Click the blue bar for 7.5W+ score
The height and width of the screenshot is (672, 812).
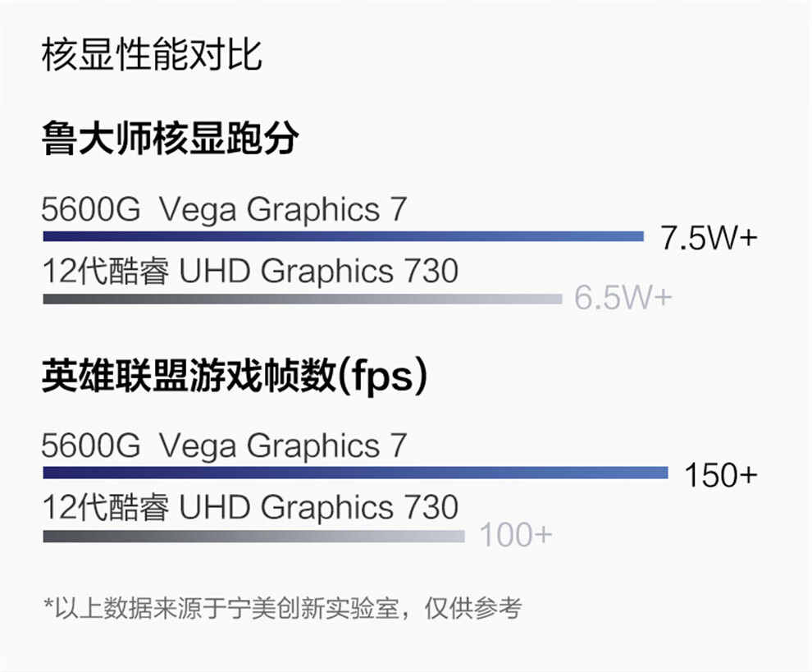[343, 237]
